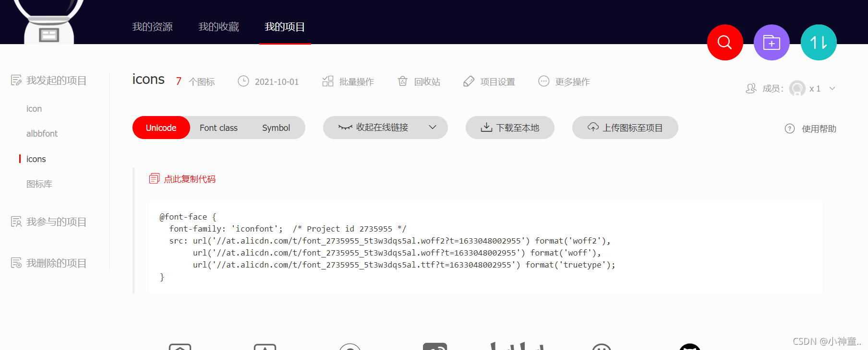Click the 7 个图标 icon count
This screenshot has height=350, width=868.
[x=195, y=82]
